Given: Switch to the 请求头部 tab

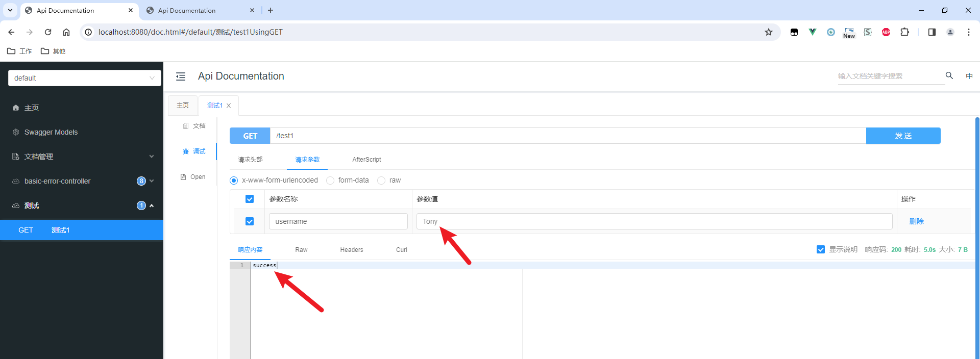Looking at the screenshot, I should (x=250, y=160).
